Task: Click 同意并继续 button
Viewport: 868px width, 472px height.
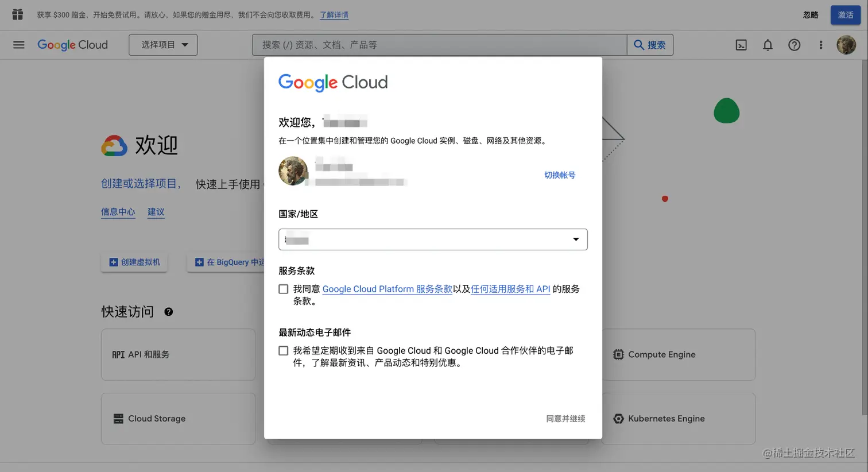Action: pos(565,419)
